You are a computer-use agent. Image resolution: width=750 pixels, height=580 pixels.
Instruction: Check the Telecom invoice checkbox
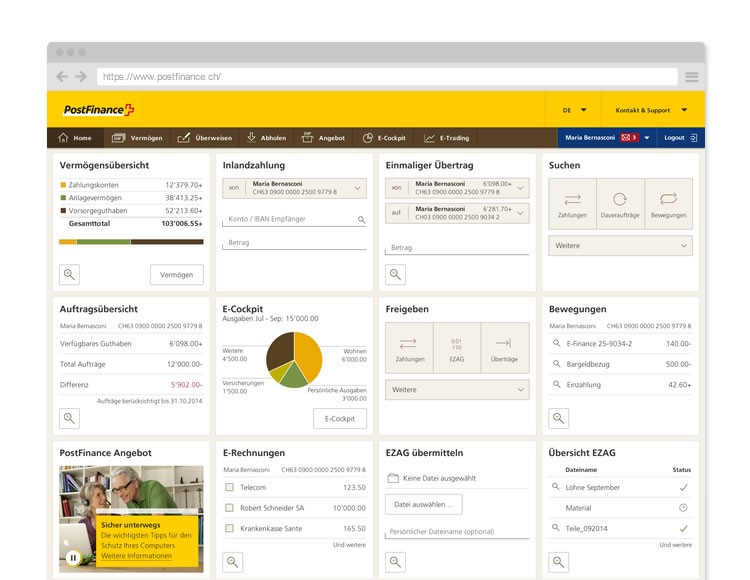pyautogui.click(x=229, y=487)
